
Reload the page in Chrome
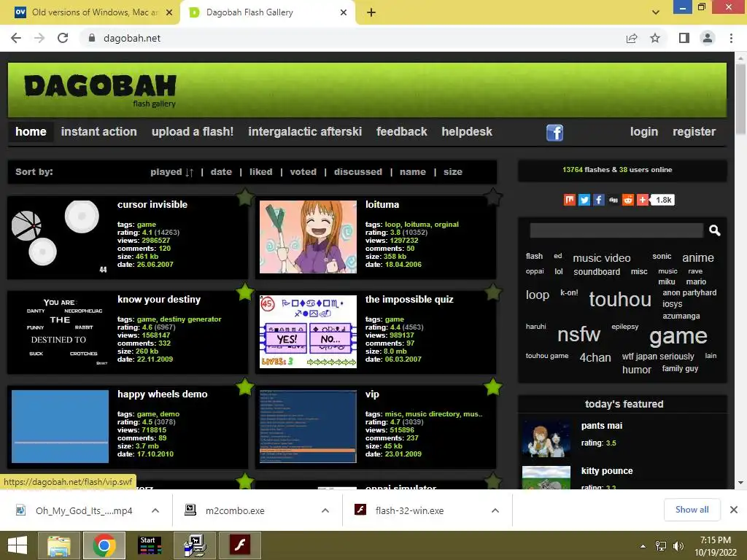[x=63, y=38]
